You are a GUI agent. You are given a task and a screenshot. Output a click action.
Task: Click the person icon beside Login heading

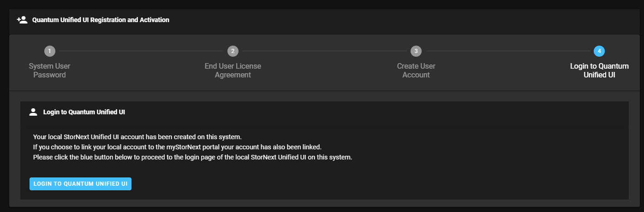coord(33,112)
